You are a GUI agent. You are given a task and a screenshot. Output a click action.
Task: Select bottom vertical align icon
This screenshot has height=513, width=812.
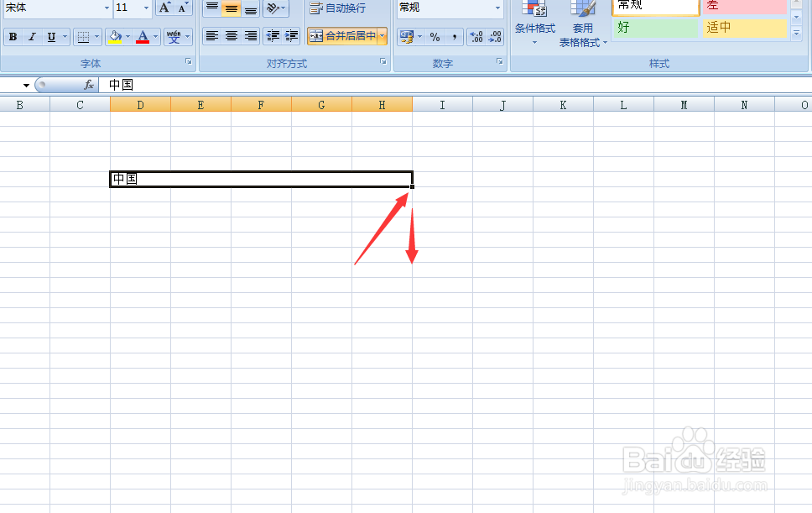pos(250,8)
